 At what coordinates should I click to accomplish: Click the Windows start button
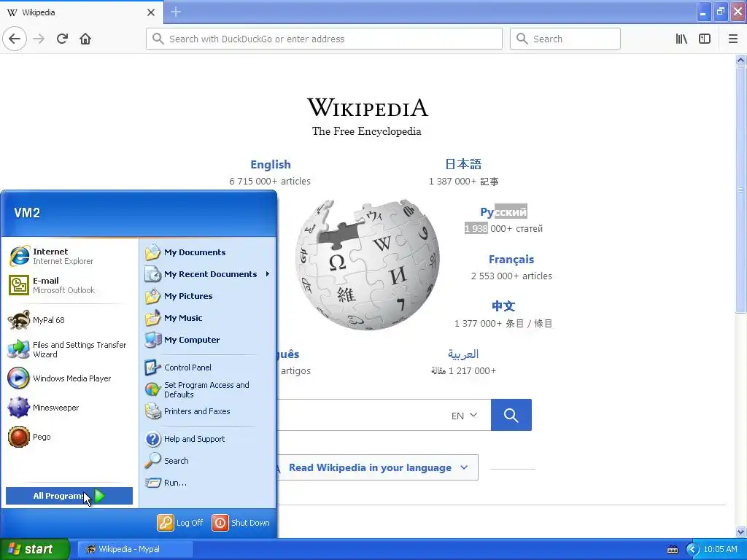tap(34, 549)
